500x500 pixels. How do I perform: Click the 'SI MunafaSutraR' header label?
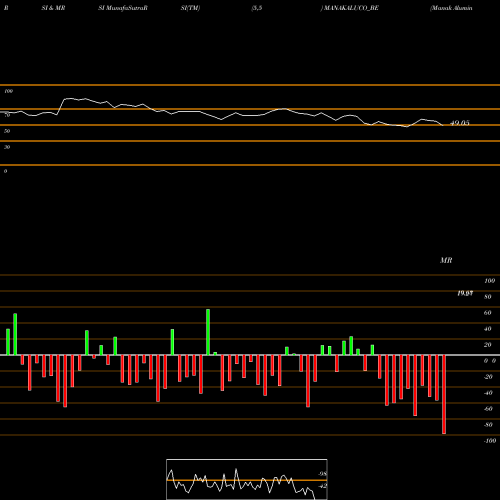pos(123,8)
